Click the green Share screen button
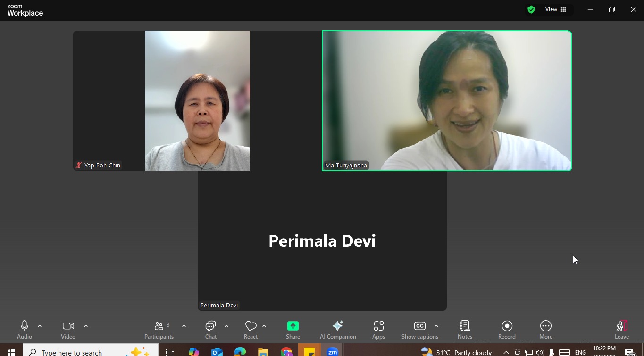 pos(293,329)
